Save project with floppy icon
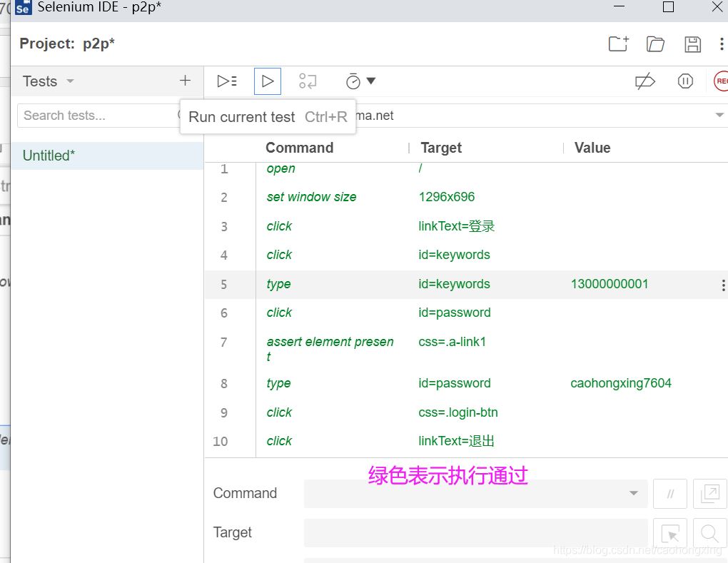Viewport: 728px width, 563px height. point(693,44)
